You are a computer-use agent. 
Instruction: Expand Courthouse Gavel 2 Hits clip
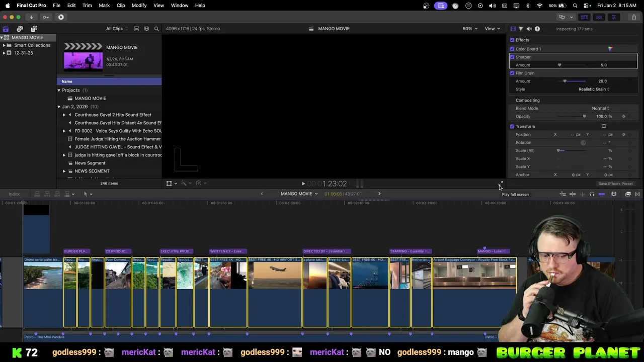[64, 115]
